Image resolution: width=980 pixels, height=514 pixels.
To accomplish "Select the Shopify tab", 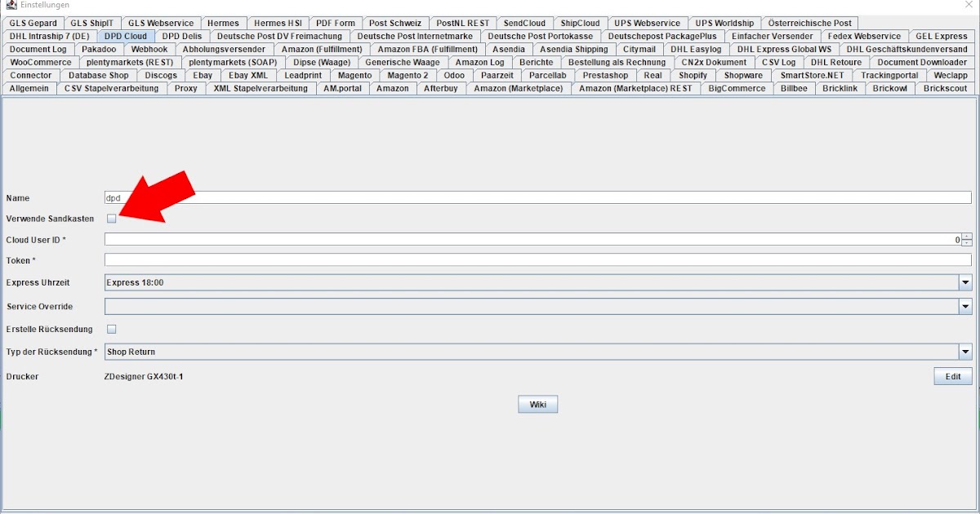I will pyautogui.click(x=693, y=75).
